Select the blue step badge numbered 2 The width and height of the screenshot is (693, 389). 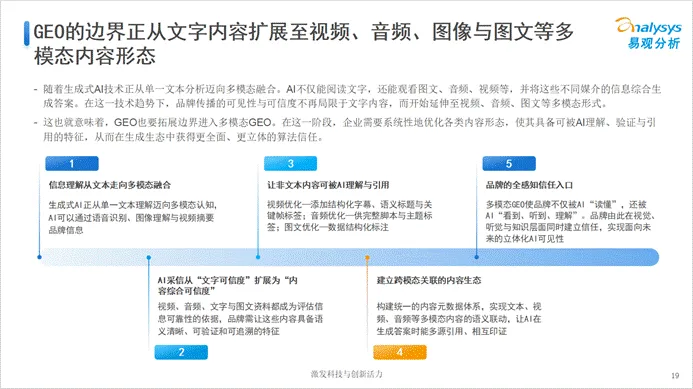pos(181,352)
